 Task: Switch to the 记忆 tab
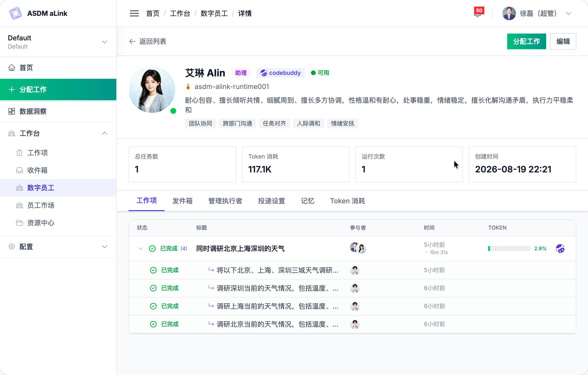tap(307, 201)
